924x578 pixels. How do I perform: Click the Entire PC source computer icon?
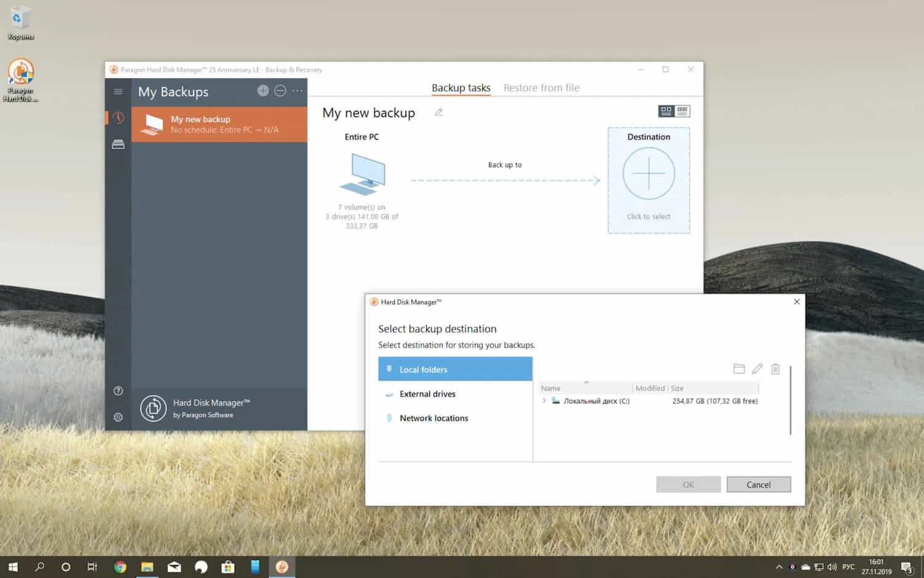pyautogui.click(x=362, y=174)
